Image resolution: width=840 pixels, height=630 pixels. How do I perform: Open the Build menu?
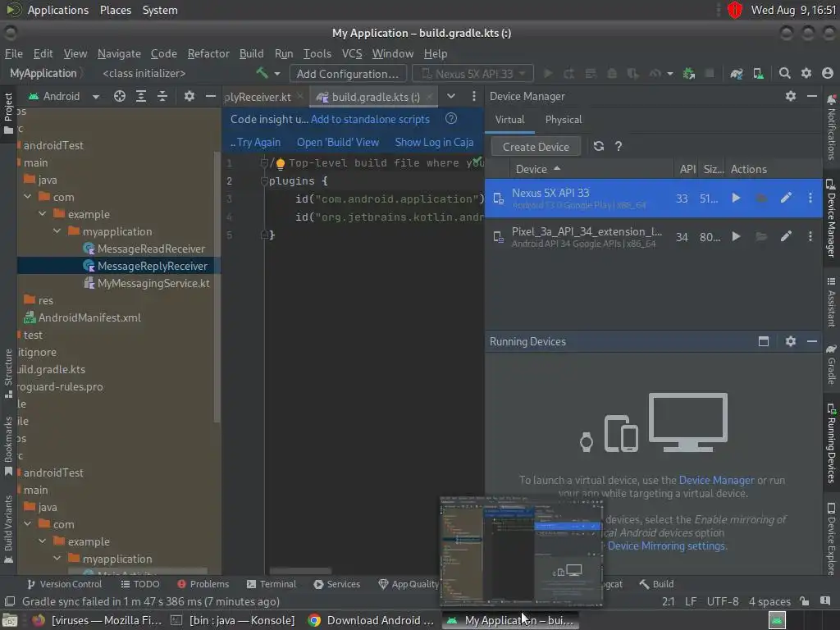251,53
